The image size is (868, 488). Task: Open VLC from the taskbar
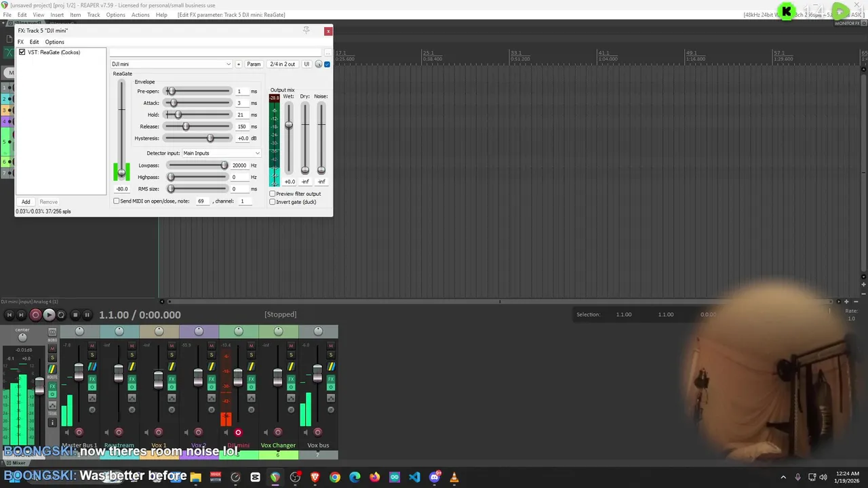(x=454, y=477)
